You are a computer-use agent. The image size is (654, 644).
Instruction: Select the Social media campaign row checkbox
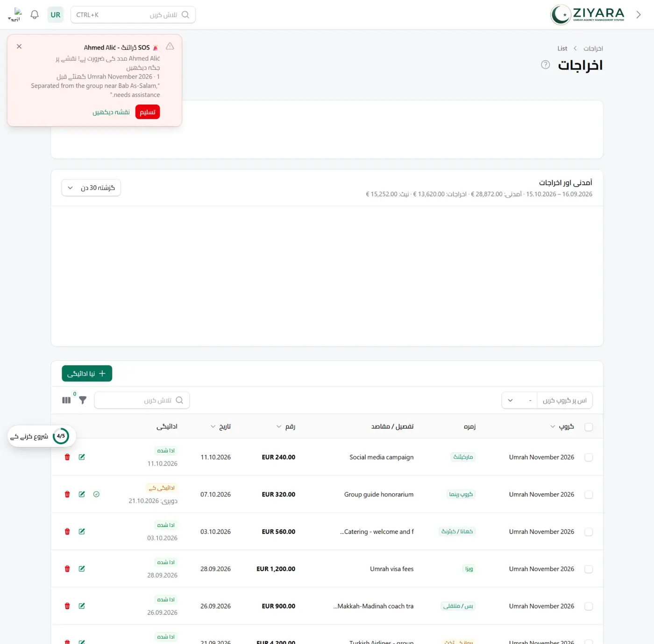pyautogui.click(x=589, y=457)
